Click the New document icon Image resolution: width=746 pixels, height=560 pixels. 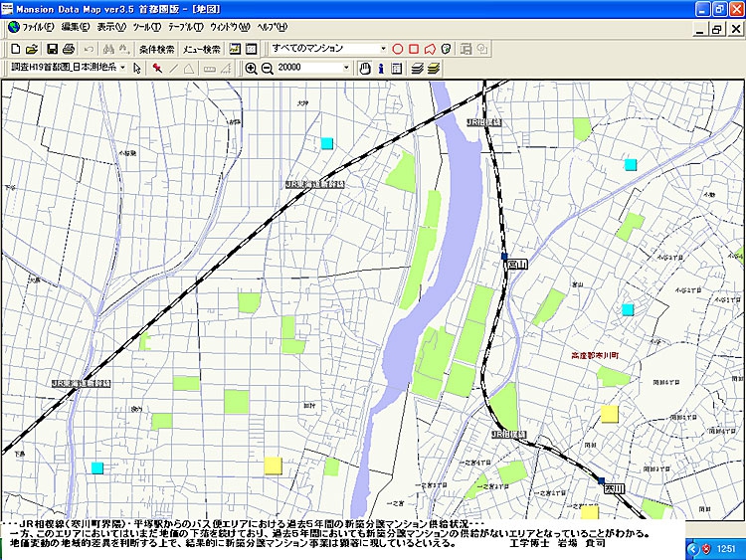tap(15, 49)
